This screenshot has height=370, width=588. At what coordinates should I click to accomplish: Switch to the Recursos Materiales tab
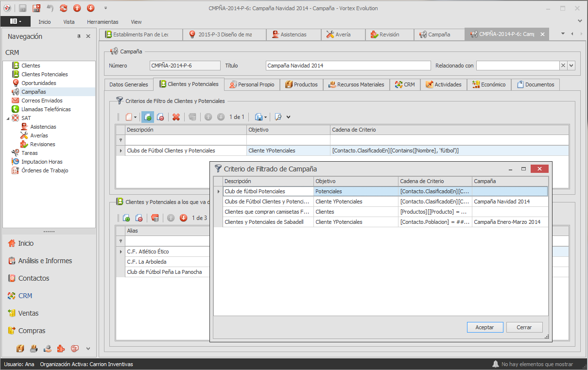point(357,84)
